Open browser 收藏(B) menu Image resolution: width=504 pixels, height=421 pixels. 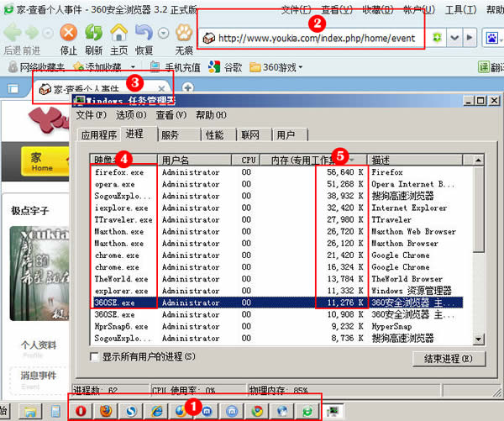(x=377, y=10)
